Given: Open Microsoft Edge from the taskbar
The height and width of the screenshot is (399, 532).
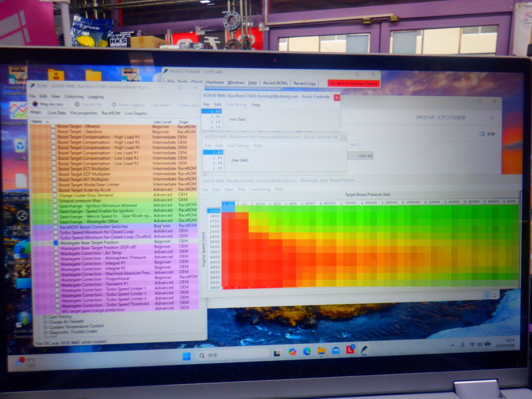Looking at the screenshot, I should [x=307, y=352].
